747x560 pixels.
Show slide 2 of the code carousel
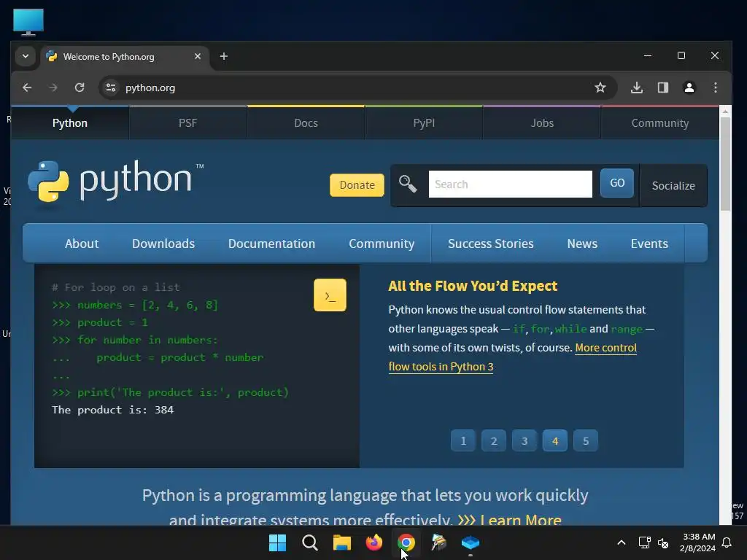point(494,441)
